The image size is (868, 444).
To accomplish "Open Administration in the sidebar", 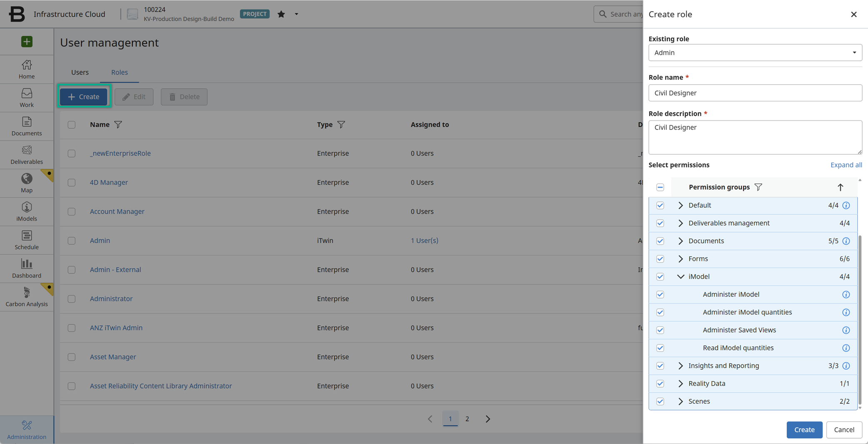I will coord(27,430).
